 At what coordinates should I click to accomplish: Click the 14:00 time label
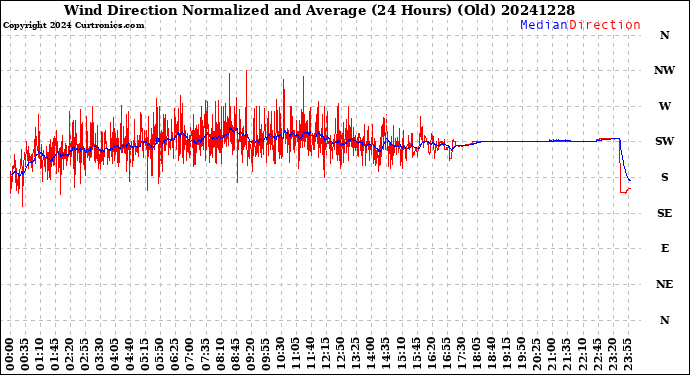pos(370,354)
